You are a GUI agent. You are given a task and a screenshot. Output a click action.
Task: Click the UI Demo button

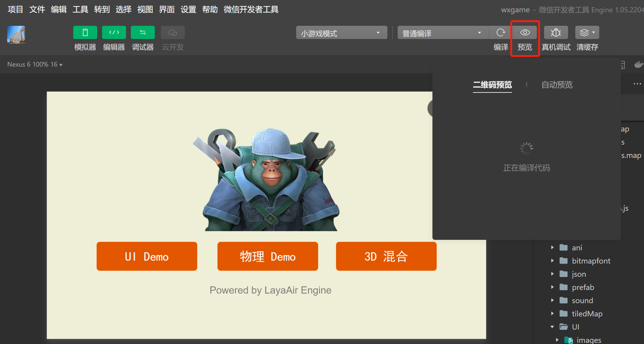147,256
